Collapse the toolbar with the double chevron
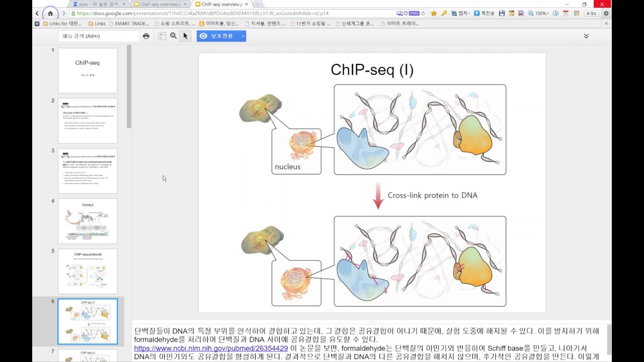The image size is (644, 362). [586, 36]
